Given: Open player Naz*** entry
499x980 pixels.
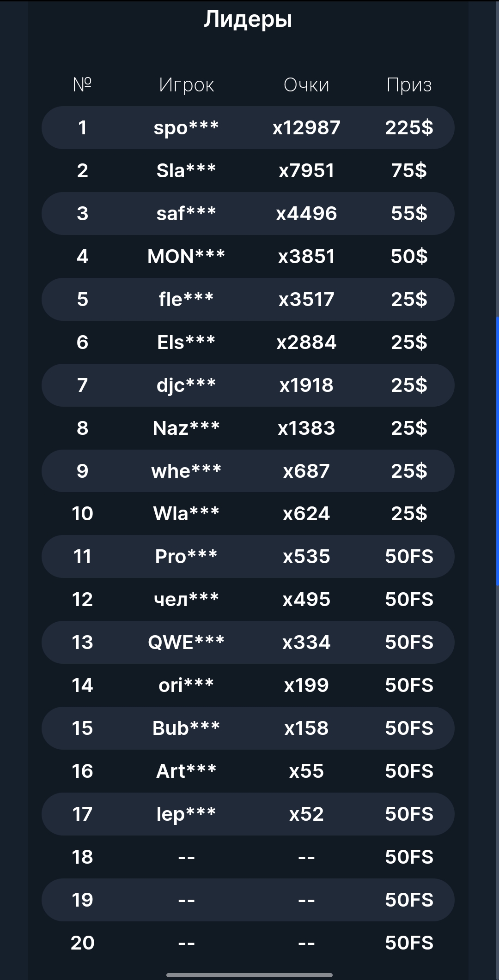Looking at the screenshot, I should 186,428.
